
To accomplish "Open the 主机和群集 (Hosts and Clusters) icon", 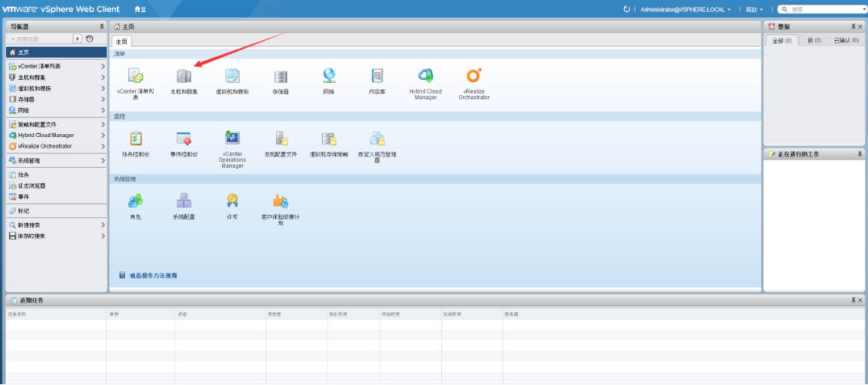I will [184, 76].
